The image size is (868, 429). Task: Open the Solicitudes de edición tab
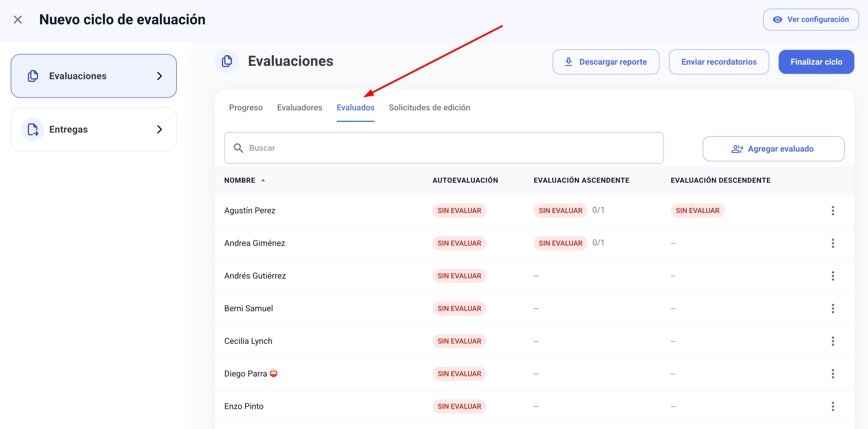429,107
